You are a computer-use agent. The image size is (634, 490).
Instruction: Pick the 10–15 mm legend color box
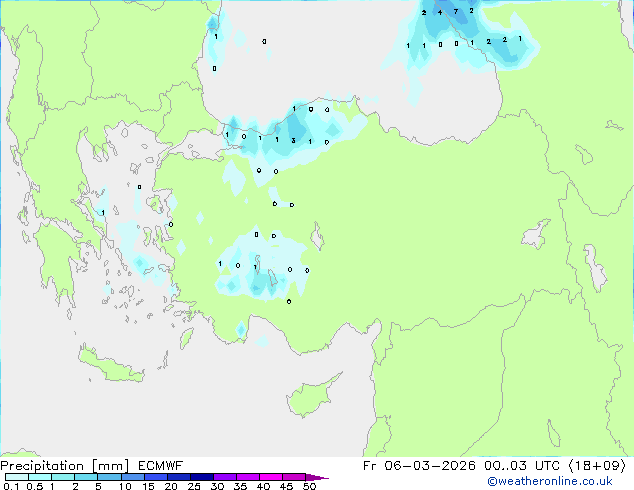point(132,477)
